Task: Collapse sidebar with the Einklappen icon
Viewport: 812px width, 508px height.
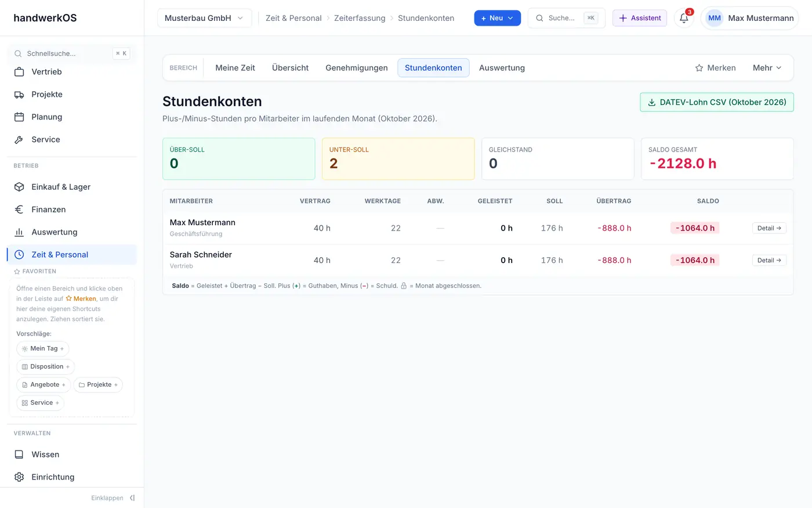Action: [x=132, y=498]
